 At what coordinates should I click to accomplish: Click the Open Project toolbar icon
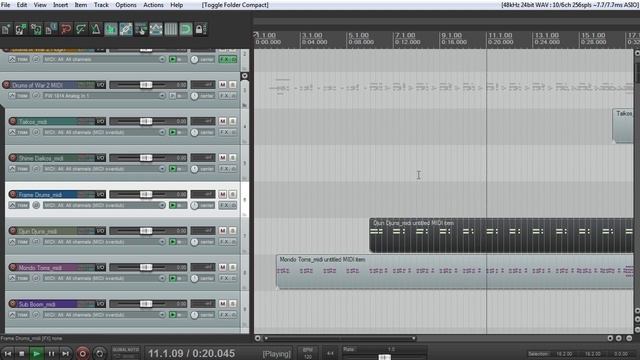(20, 29)
